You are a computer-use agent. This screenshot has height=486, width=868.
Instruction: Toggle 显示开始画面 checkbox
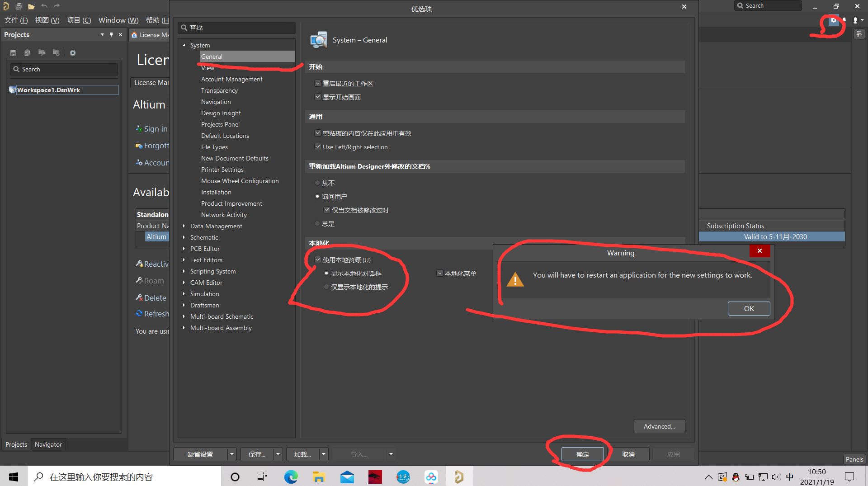pos(317,97)
